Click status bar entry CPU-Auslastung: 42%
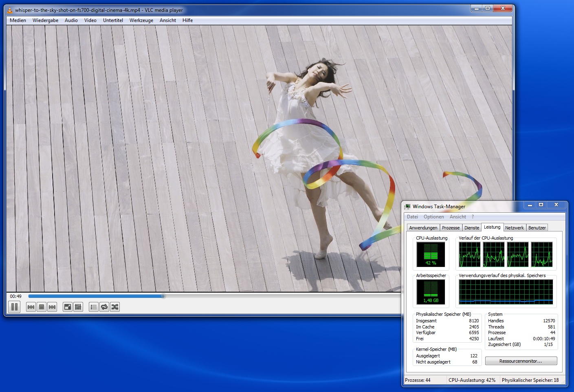574x392 pixels. (472, 380)
